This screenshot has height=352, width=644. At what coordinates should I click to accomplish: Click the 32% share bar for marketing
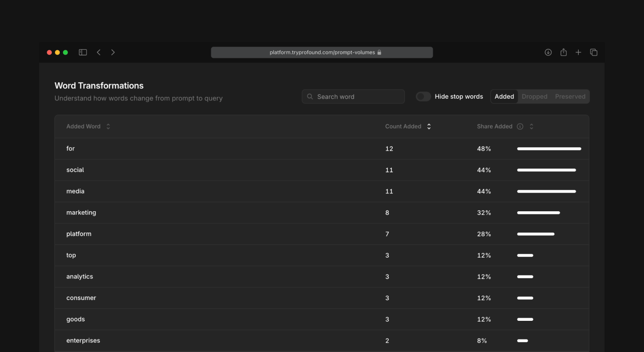click(538, 213)
